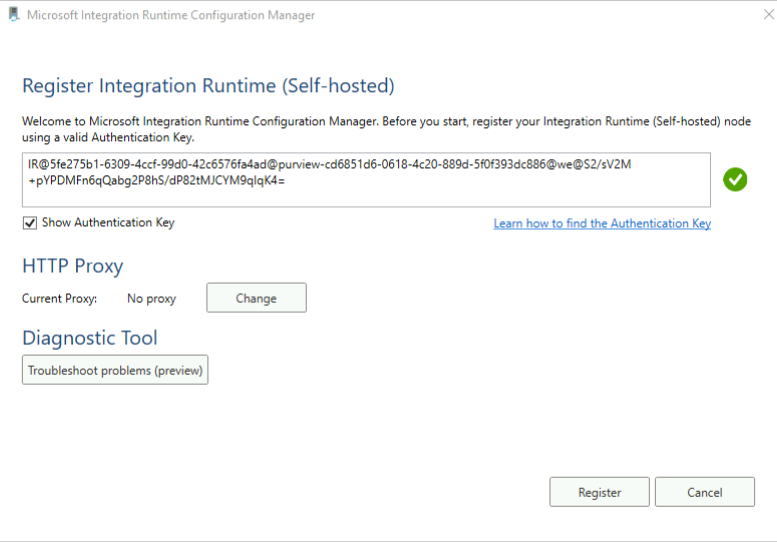The image size is (777, 542).
Task: Open Learn how to find the Authentication Key link
Action: point(602,223)
